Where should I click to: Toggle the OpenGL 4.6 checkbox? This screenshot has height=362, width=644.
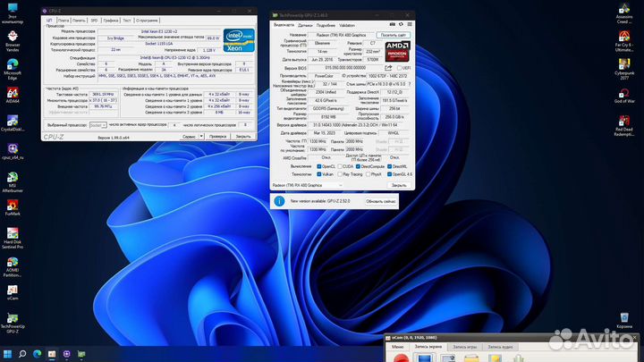tap(389, 174)
